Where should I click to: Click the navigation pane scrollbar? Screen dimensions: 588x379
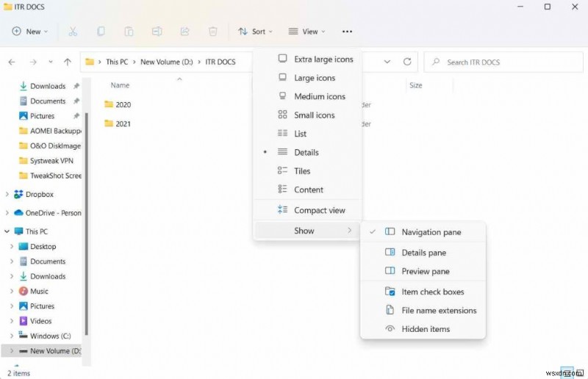[87, 223]
